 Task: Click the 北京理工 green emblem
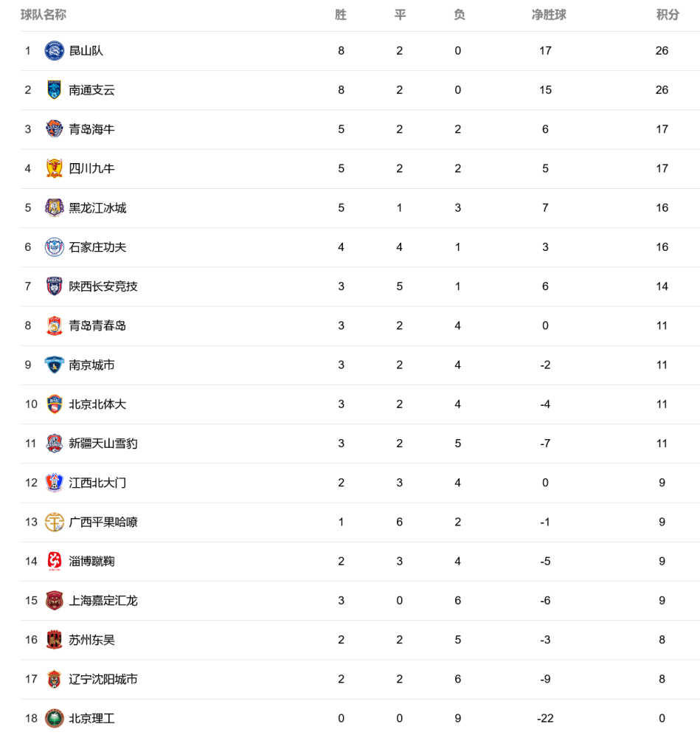(54, 718)
